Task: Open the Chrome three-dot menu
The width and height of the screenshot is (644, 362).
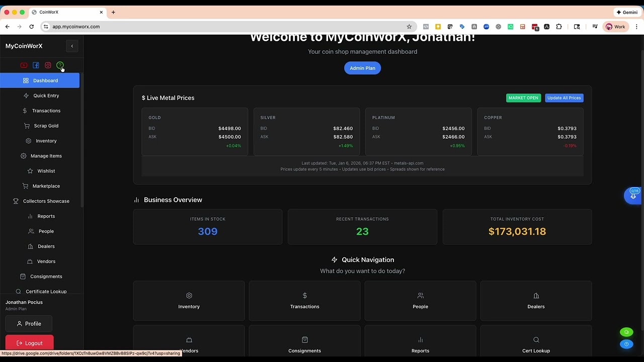Action: click(x=636, y=27)
